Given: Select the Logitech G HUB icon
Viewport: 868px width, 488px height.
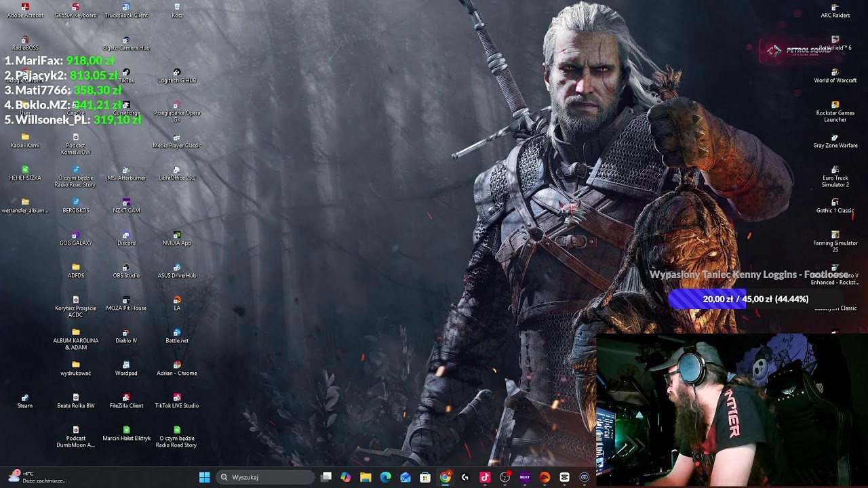Looking at the screenshot, I should (x=177, y=75).
